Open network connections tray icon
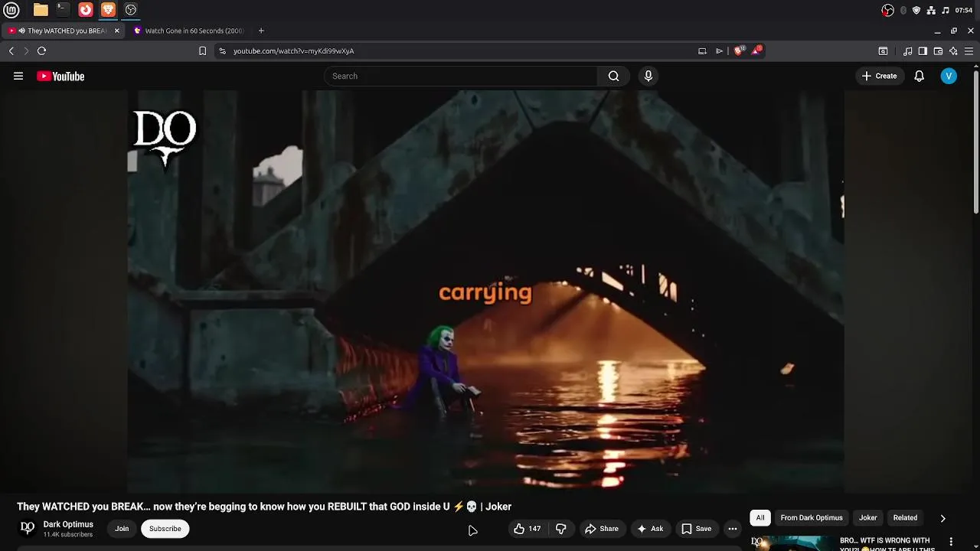The height and width of the screenshot is (551, 980). tap(931, 10)
